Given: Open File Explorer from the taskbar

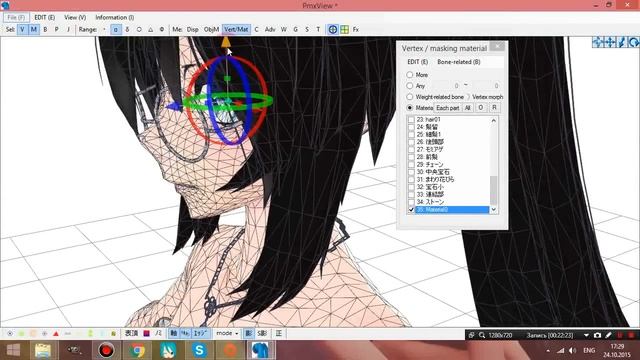Looking at the screenshot, I should [43, 350].
